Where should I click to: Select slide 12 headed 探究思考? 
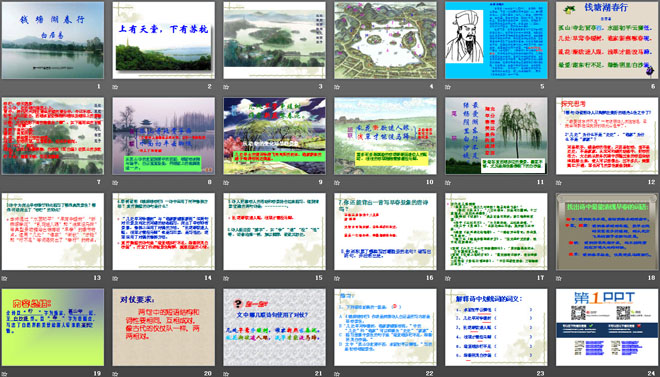point(607,136)
